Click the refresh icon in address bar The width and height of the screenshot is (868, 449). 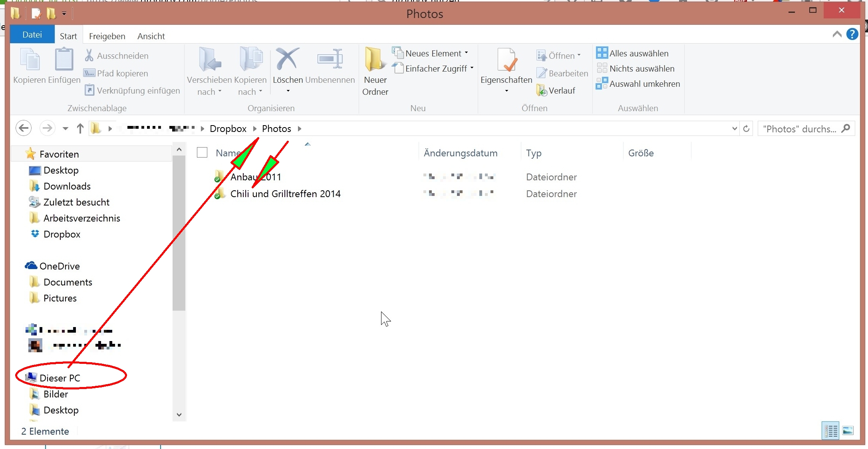point(746,129)
